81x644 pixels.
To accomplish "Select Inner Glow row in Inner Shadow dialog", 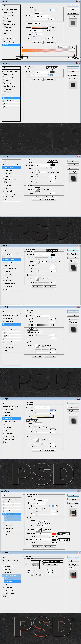I will pos(11,266).
